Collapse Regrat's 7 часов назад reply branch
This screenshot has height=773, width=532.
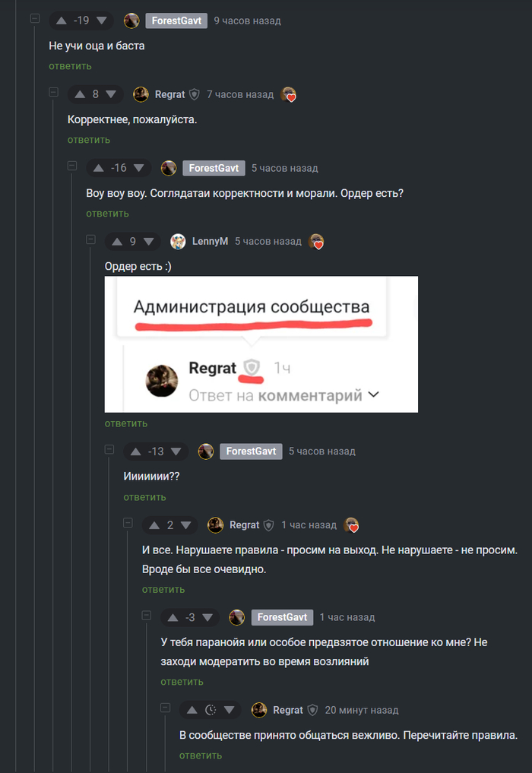(x=54, y=92)
